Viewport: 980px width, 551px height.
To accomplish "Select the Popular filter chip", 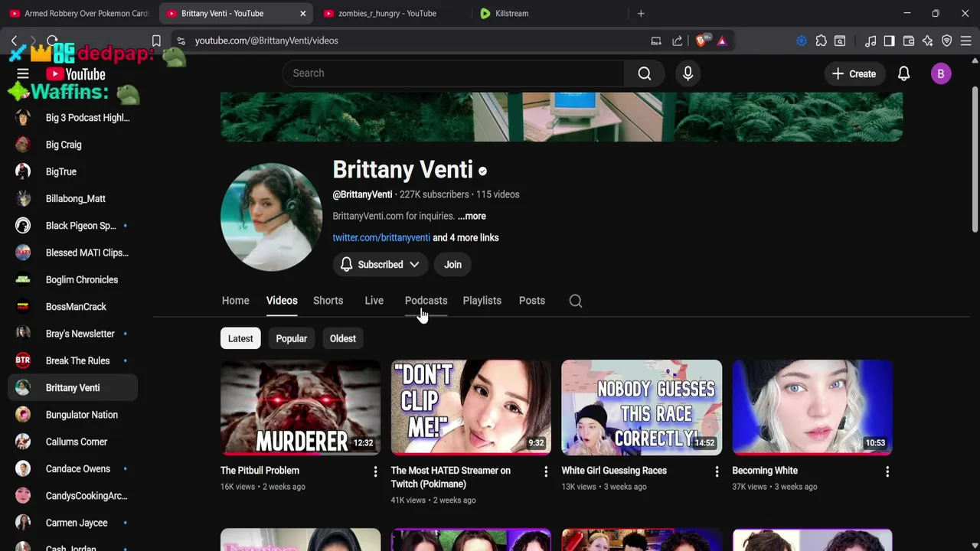I will point(292,338).
